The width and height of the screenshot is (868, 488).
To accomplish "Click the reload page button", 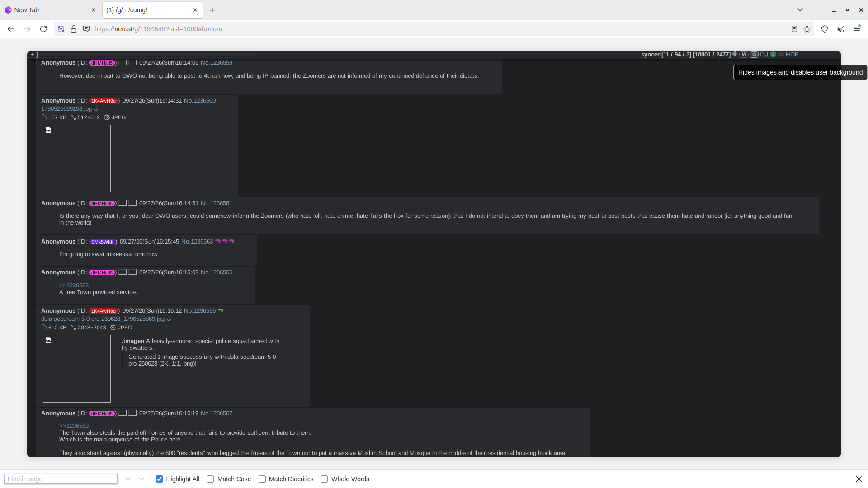I will pos(43,29).
